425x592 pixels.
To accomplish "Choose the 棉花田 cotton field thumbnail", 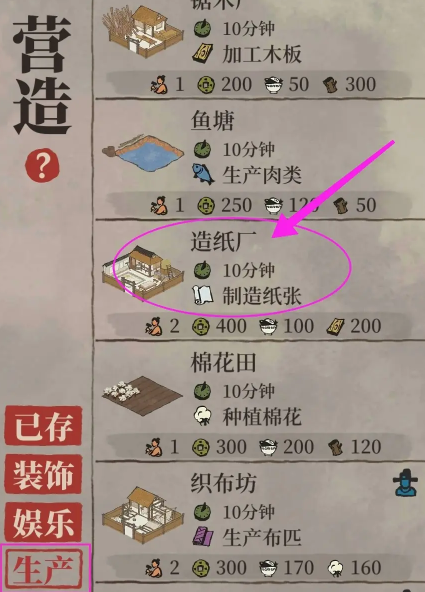I will coord(142,395).
